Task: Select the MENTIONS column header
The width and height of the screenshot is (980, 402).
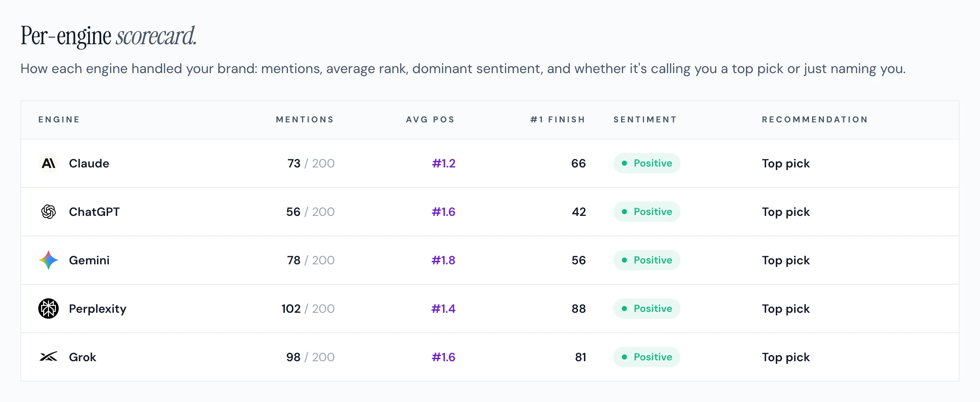Action: (x=305, y=119)
